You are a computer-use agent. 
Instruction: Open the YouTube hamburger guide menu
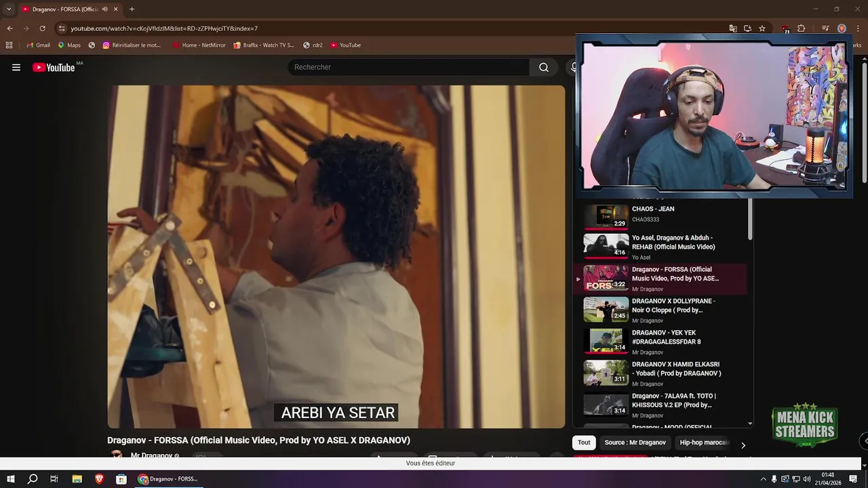pos(16,67)
